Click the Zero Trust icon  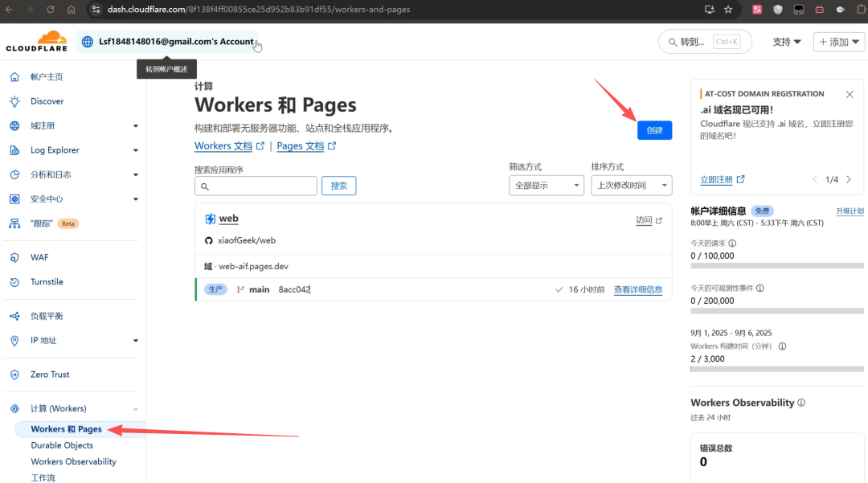15,375
